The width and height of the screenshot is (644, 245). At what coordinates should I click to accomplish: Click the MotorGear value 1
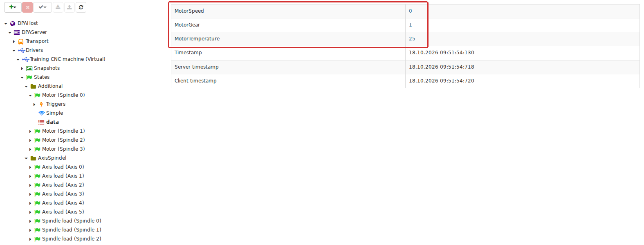tap(411, 25)
